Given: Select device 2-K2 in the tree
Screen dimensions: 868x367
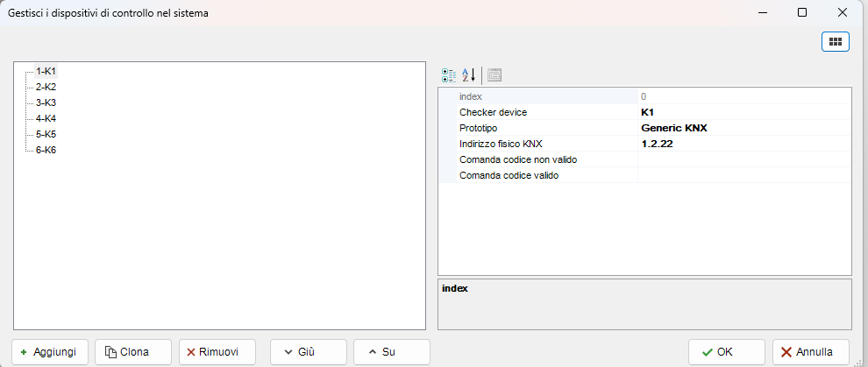Looking at the screenshot, I should point(46,87).
